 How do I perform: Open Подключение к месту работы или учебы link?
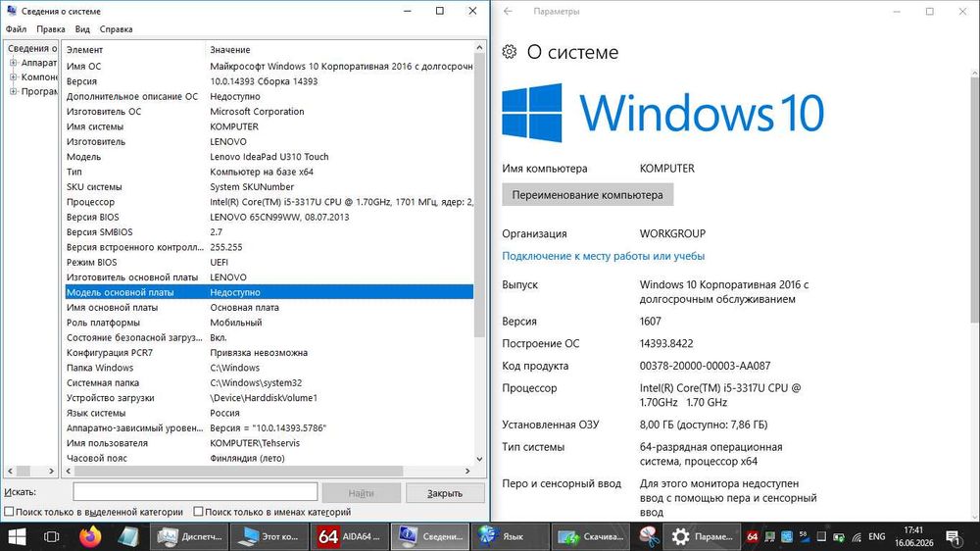(x=603, y=256)
